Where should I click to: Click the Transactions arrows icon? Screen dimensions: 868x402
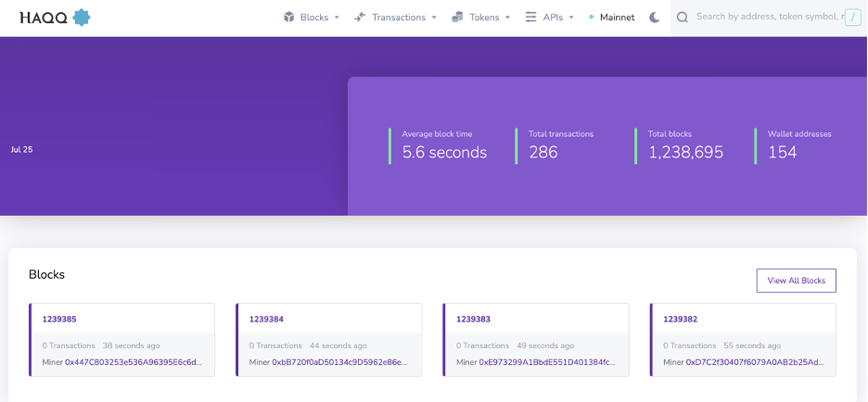(x=360, y=18)
